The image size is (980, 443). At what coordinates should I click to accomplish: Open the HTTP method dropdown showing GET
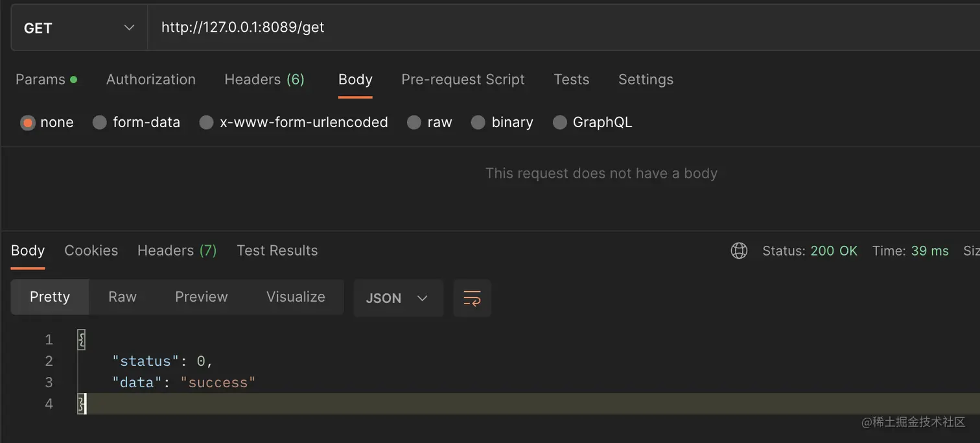(x=78, y=27)
